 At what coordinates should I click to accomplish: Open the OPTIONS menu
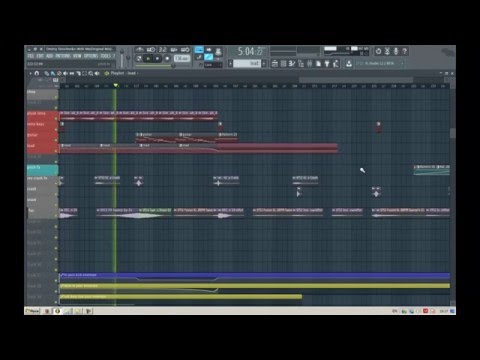[91, 56]
